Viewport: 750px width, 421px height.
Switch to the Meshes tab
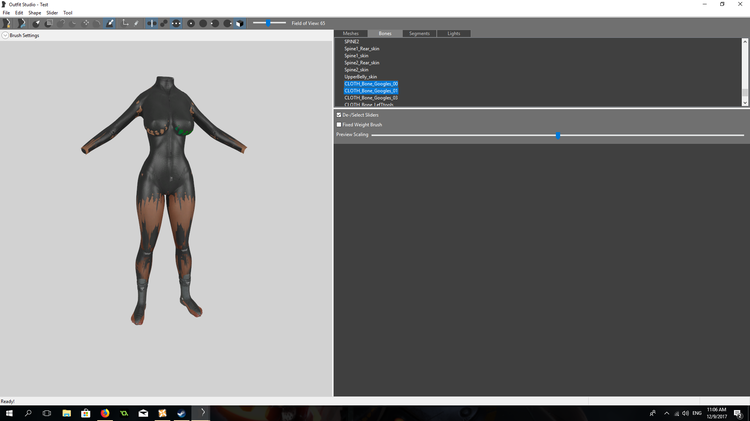351,33
